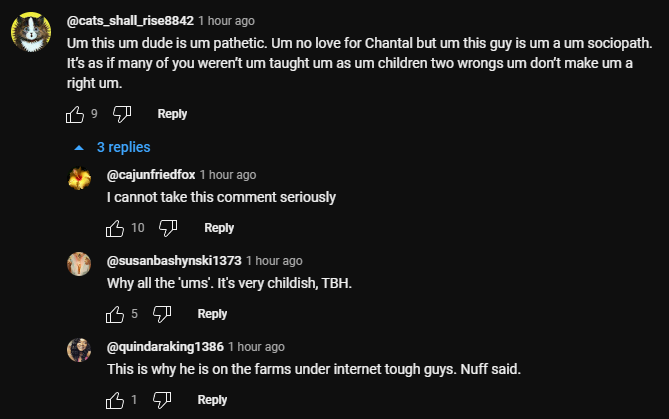Screen dimensions: 669x419
Task: Dislike the comment by @cats_shall_rise8842
Action: coord(122,114)
